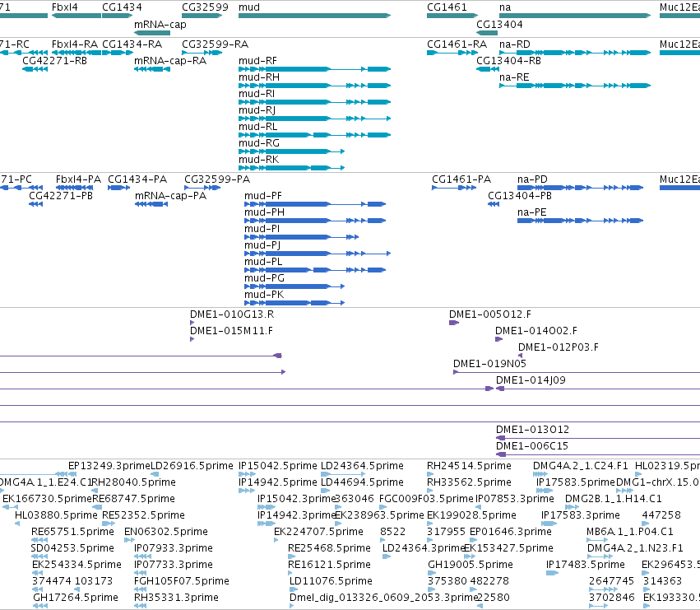Click the Dmel_dig_013326_0609_2053.3prime label
This screenshot has height=610, width=700.
click(x=383, y=598)
